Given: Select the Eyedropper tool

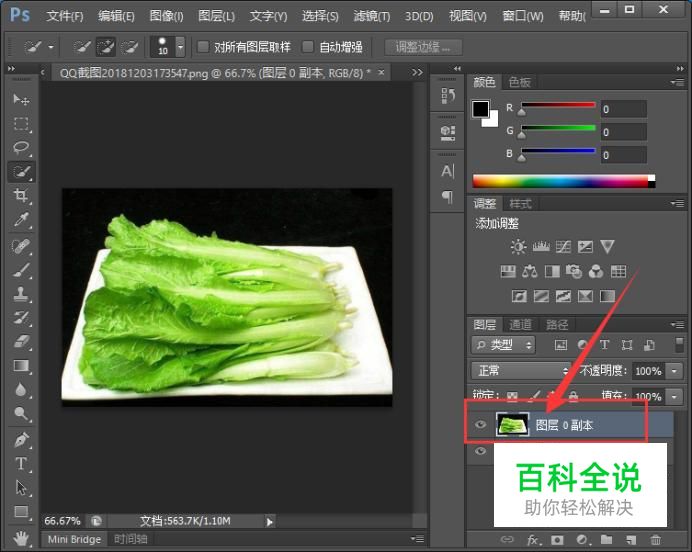Looking at the screenshot, I should [21, 219].
